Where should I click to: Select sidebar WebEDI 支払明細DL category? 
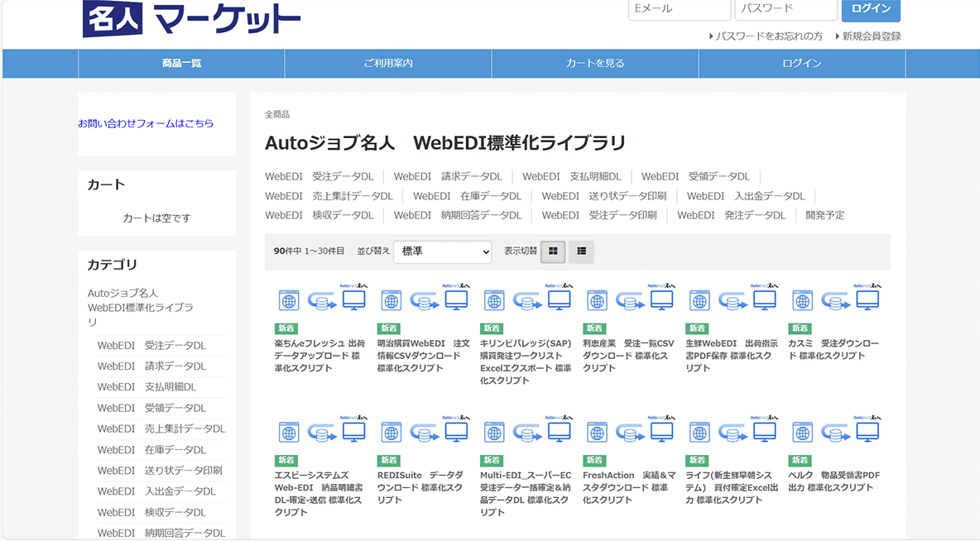tap(147, 387)
